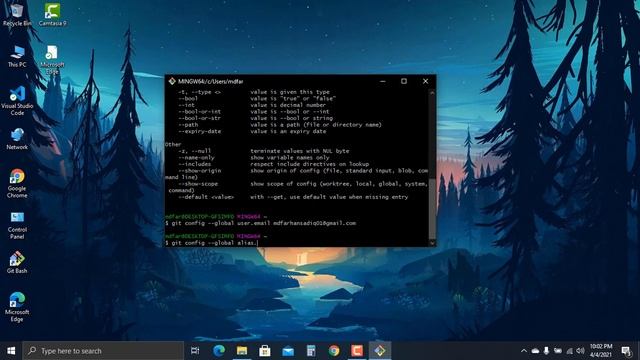Click the '--includes' option text
The height and width of the screenshot is (360, 640).
pos(195,164)
